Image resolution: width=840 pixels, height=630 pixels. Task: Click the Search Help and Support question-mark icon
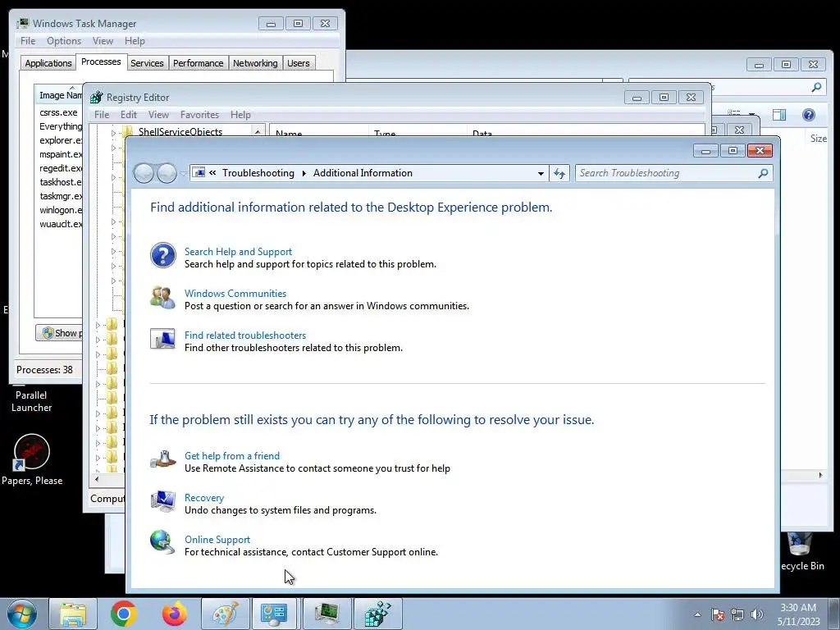point(163,255)
